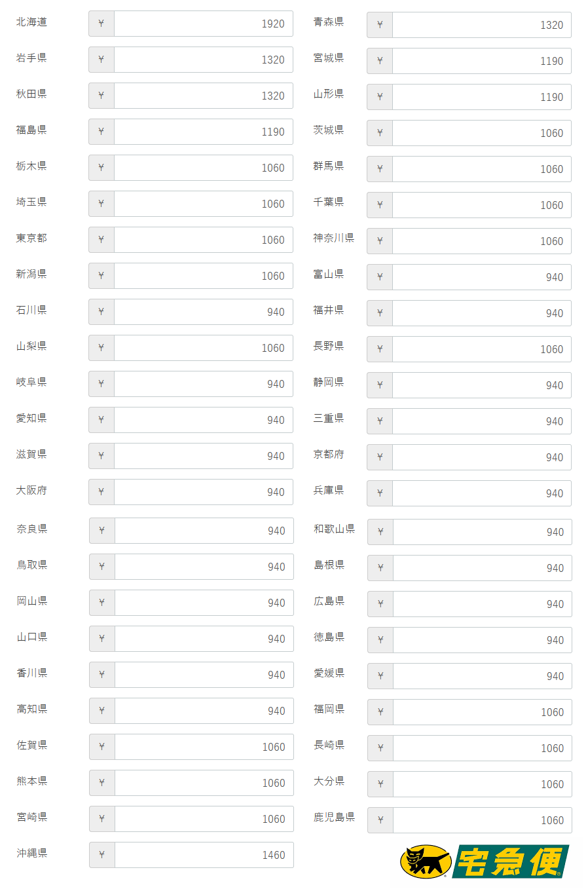Edit the 神奈川県 shipping fee input

click(481, 241)
